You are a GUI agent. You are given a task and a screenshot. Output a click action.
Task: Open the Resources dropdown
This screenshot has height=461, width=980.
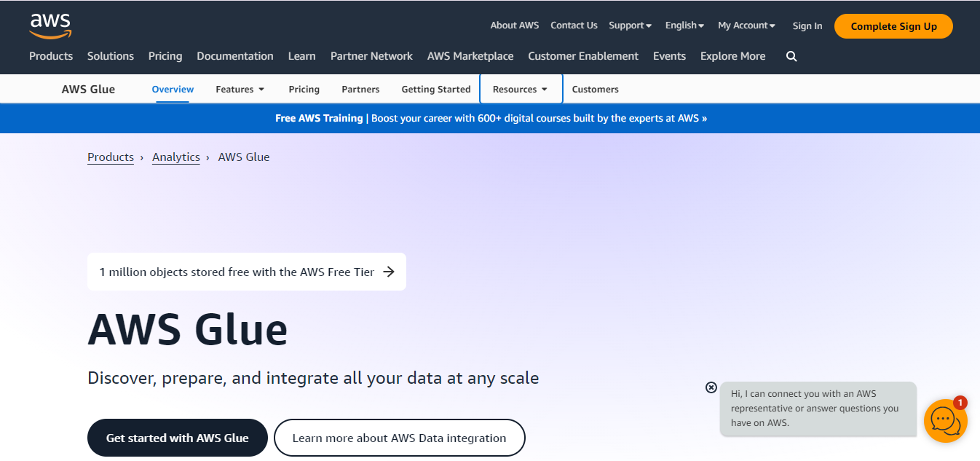tap(521, 89)
